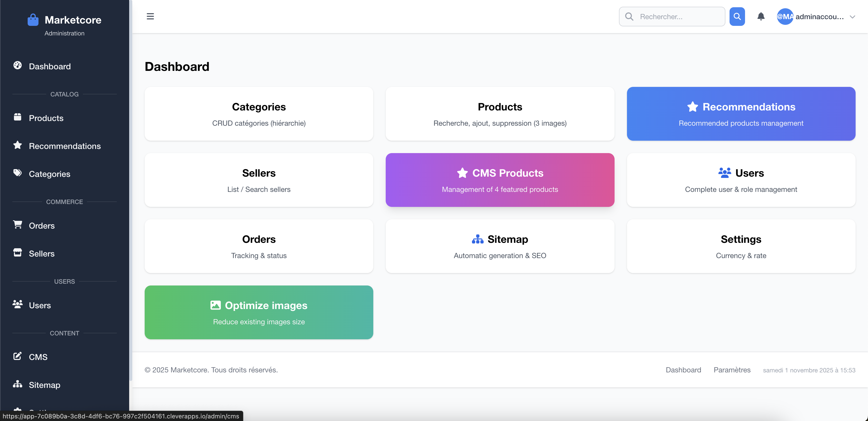Viewport: 868px width, 421px height.
Task: Click inside the Rechercher search field
Action: coord(672,16)
